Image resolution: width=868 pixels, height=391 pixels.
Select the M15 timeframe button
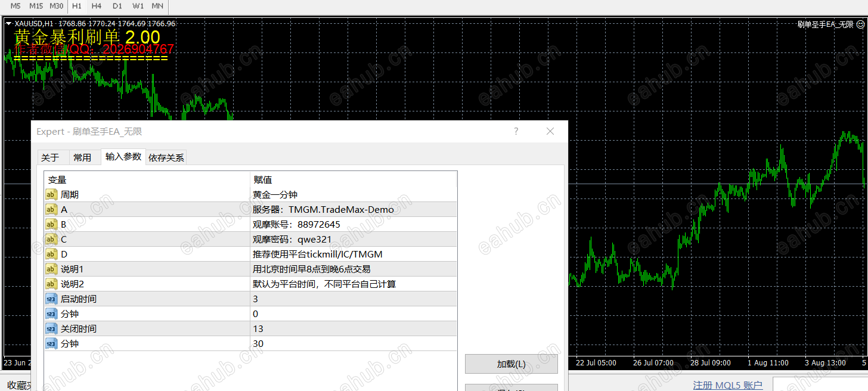click(x=36, y=6)
